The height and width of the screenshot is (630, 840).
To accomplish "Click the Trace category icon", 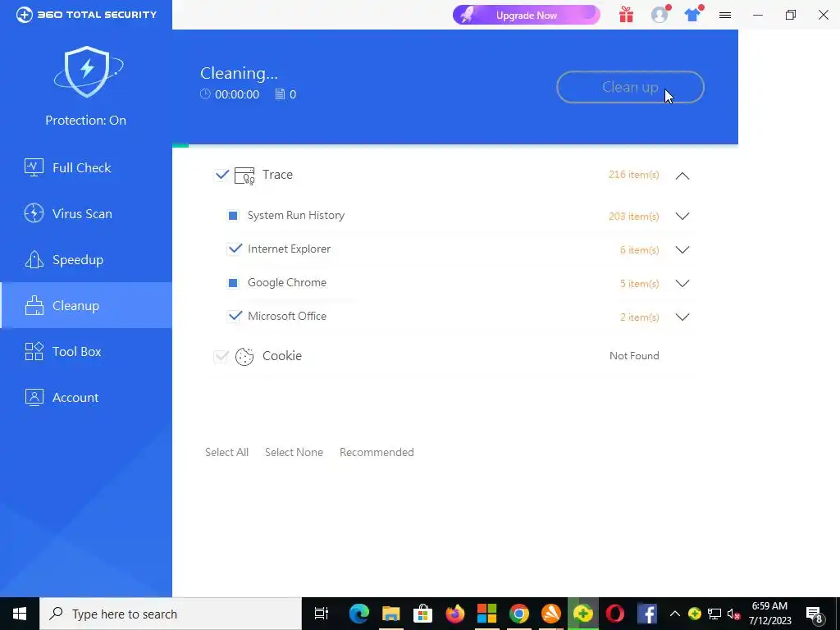I will point(244,176).
